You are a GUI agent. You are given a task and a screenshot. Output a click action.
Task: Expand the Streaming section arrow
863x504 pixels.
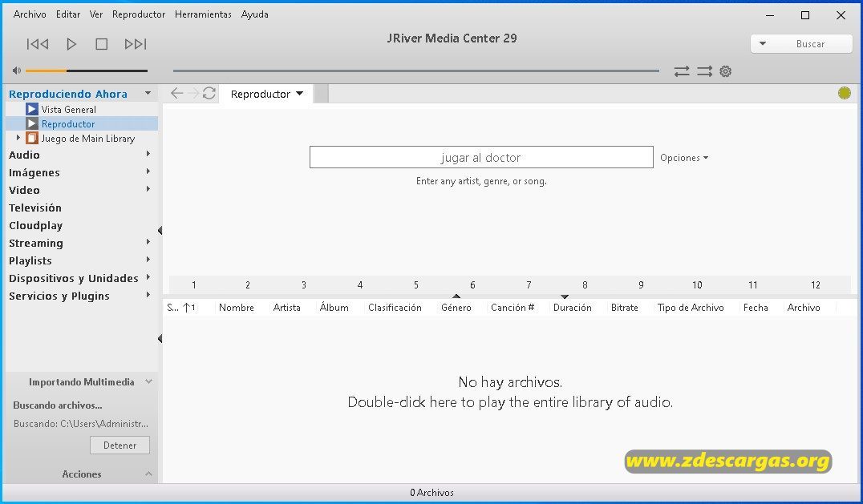pyautogui.click(x=148, y=242)
